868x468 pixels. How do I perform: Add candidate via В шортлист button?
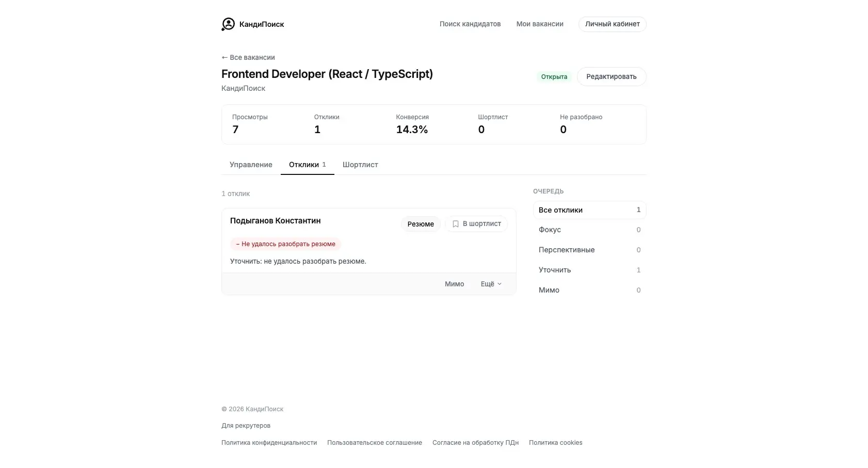[x=476, y=224]
